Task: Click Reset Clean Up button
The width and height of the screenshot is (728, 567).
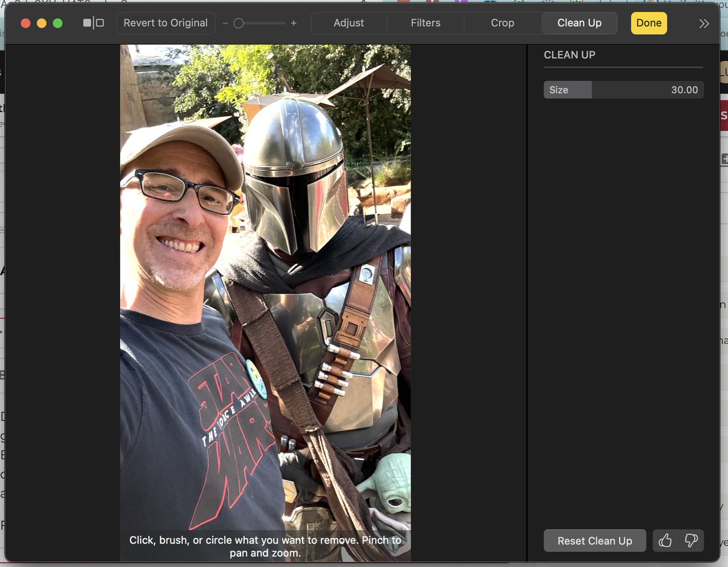Action: point(595,541)
